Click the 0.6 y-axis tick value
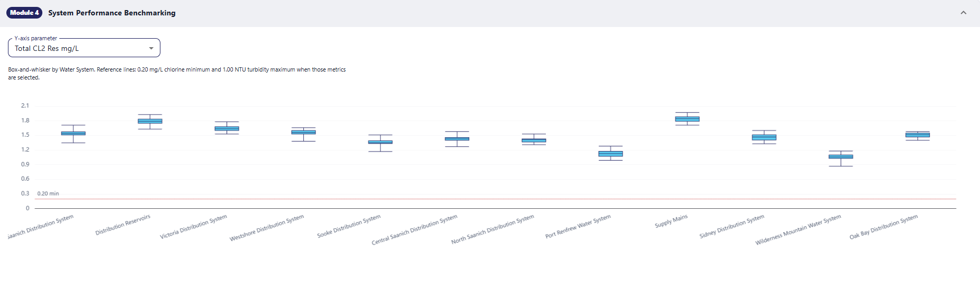The image size is (980, 283). pos(25,179)
